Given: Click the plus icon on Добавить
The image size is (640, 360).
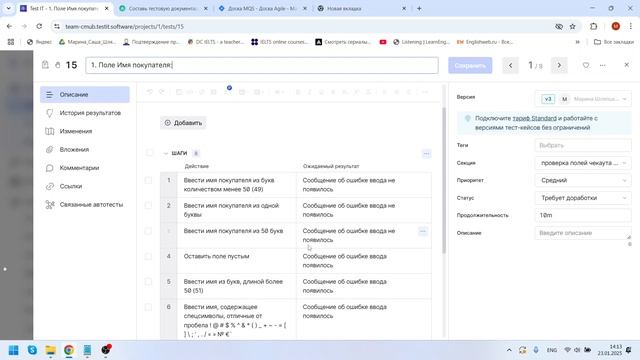Looking at the screenshot, I should pos(167,123).
